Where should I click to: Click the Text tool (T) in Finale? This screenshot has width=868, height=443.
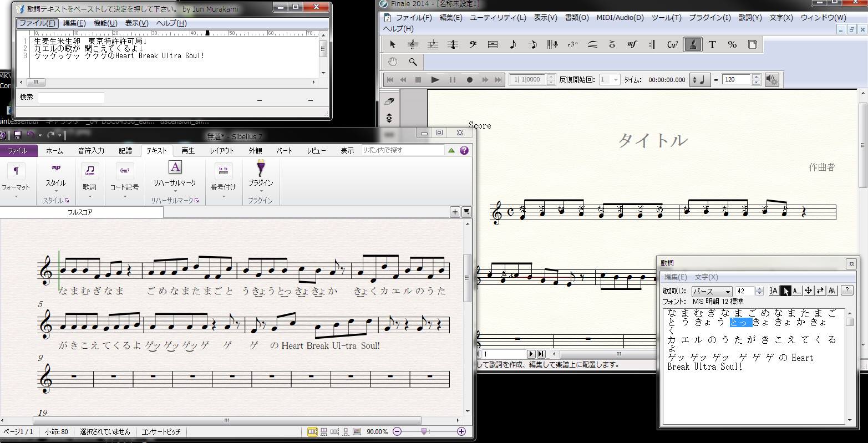712,45
